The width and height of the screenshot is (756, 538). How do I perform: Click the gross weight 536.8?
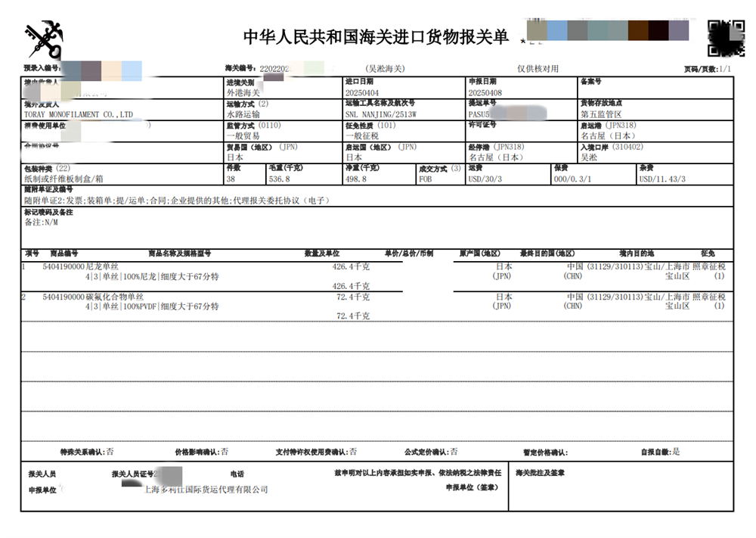click(280, 179)
